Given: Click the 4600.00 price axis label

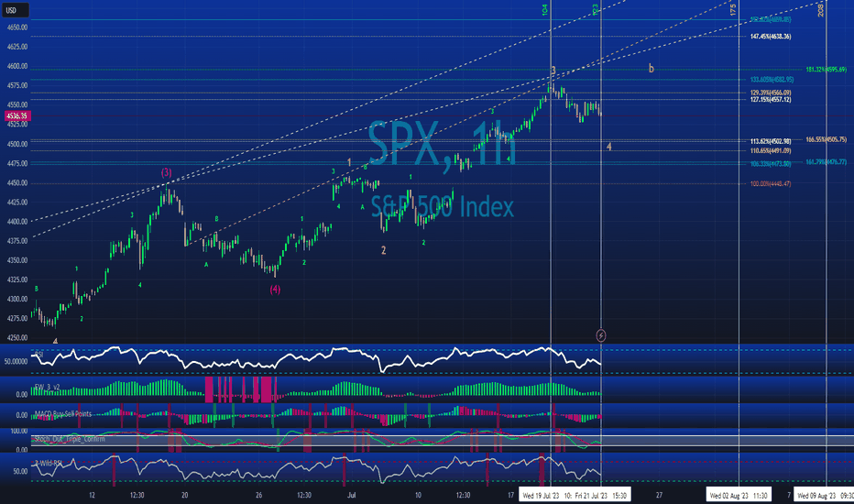Looking at the screenshot, I should coord(16,67).
